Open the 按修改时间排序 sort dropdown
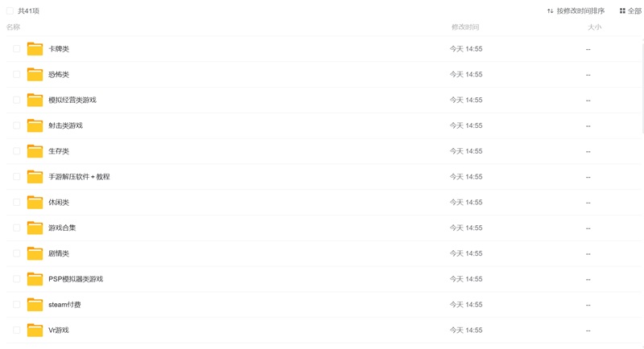This screenshot has height=349, width=644. (576, 11)
